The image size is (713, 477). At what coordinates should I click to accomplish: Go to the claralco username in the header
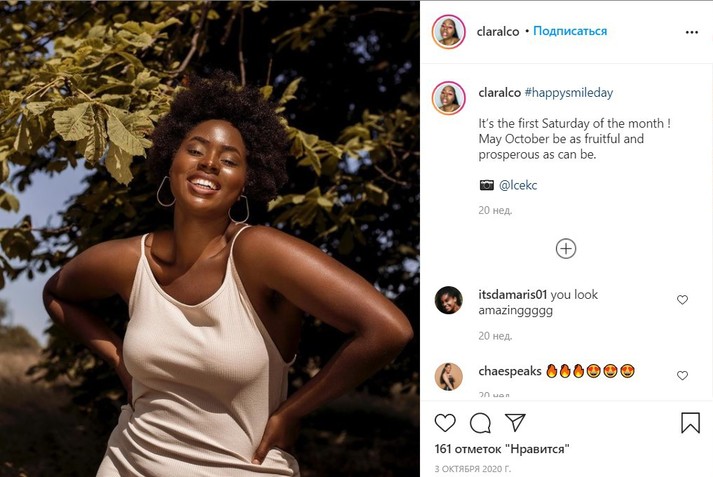(499, 31)
